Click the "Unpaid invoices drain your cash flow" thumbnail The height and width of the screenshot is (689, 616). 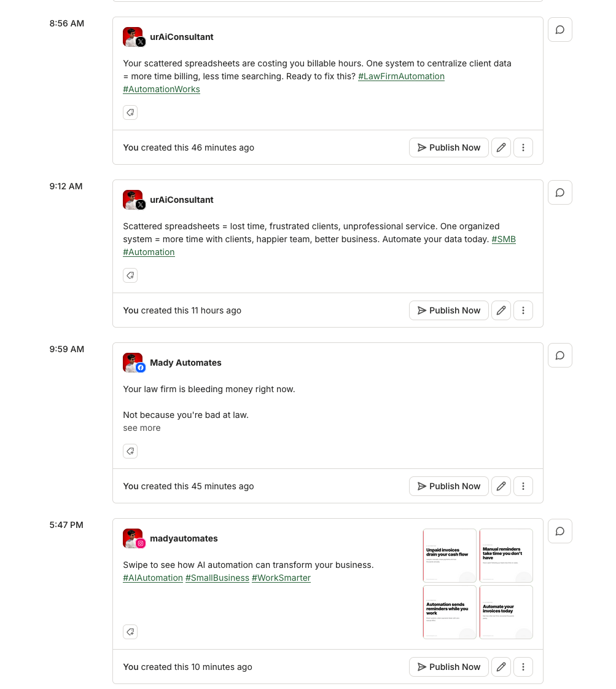pyautogui.click(x=450, y=555)
